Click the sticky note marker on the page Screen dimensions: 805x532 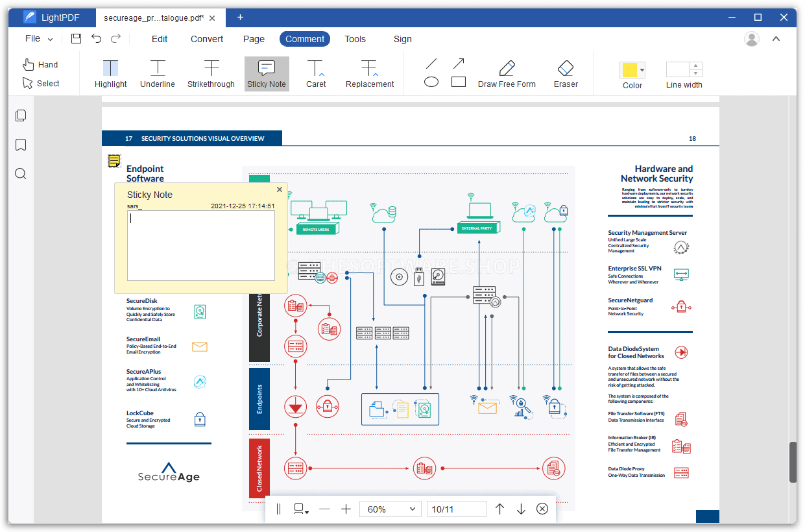114,160
